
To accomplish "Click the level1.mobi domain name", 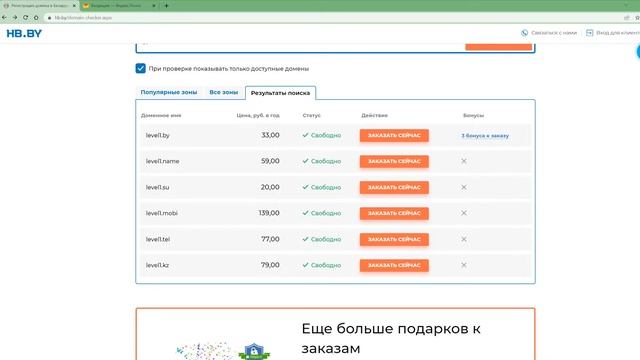I will [x=162, y=213].
